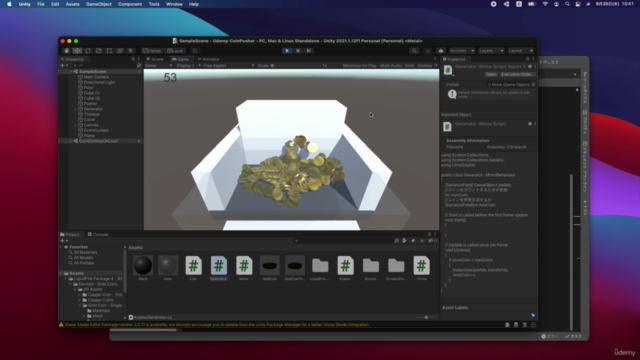The image size is (640, 360).
Task: Expand the Canvas object in Hierarchy
Action: (75, 125)
